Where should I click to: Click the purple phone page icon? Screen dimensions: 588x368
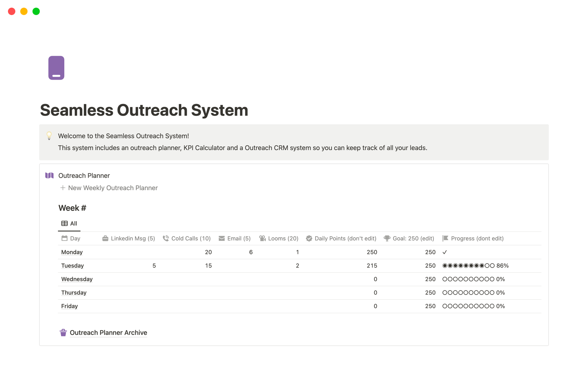click(56, 68)
